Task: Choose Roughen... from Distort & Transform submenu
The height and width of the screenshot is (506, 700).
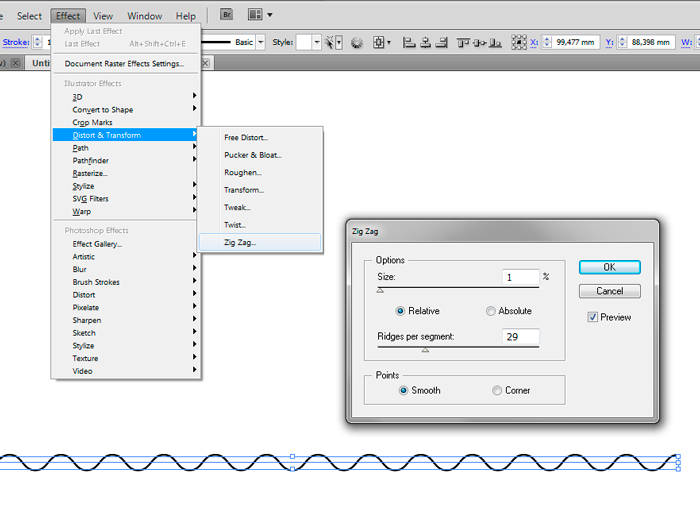Action: pyautogui.click(x=241, y=172)
